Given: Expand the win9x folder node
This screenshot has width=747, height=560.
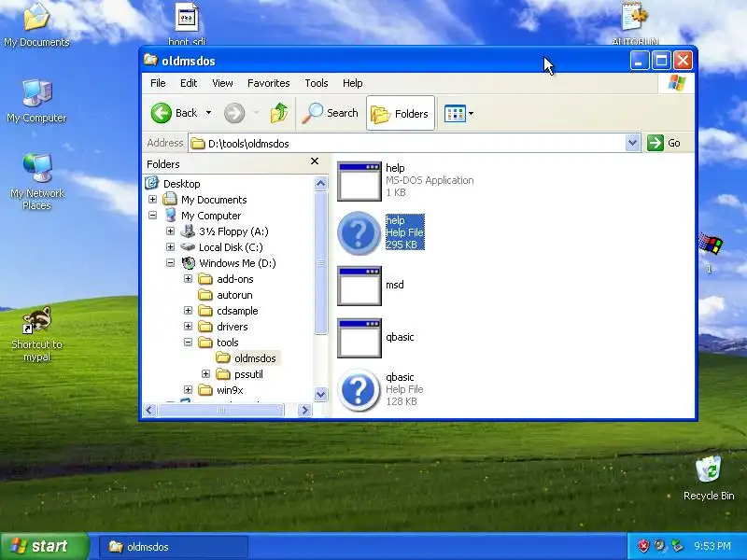Looking at the screenshot, I should coord(189,389).
